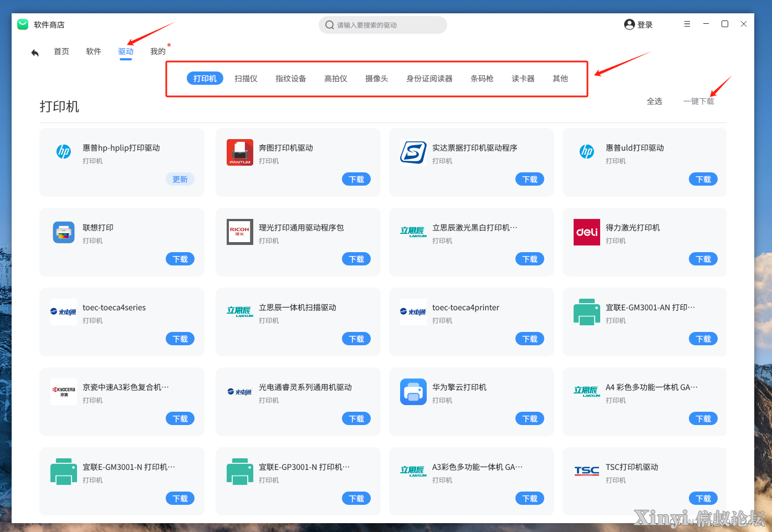Click the 一键下载 button
This screenshot has width=772, height=532.
pyautogui.click(x=699, y=101)
